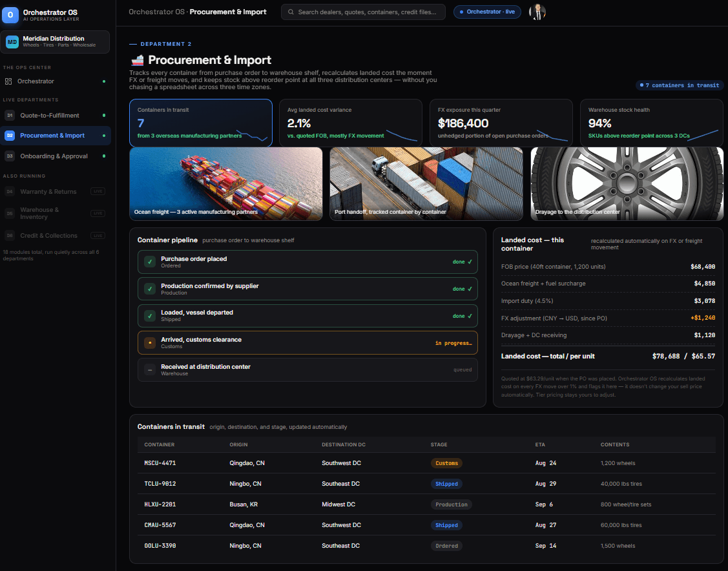Open Warehouse & Inventory module
The image size is (728, 571).
(x=56, y=213)
